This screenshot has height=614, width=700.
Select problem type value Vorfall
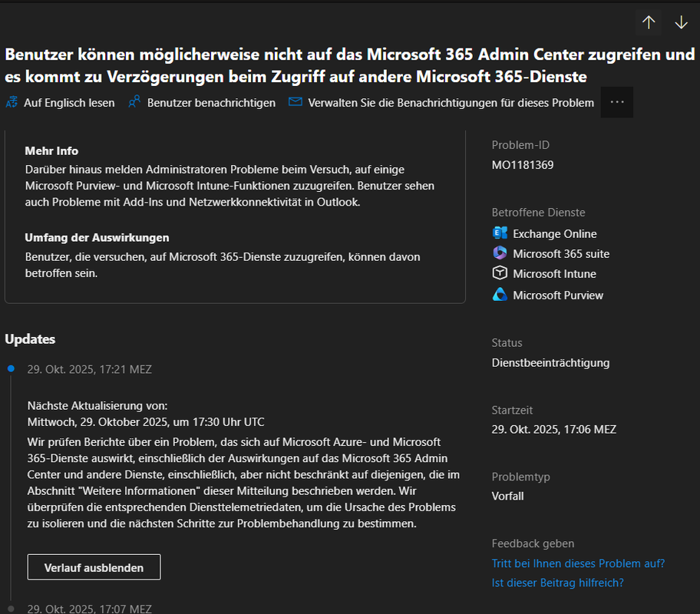point(507,496)
